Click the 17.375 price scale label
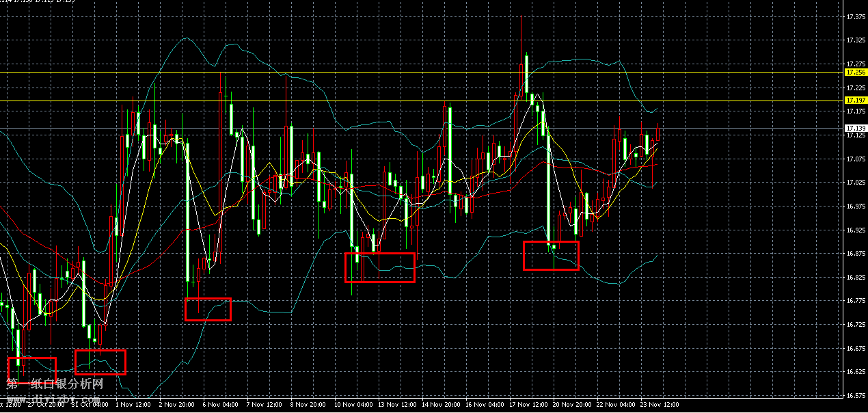The height and width of the screenshot is (413, 868). click(x=855, y=16)
